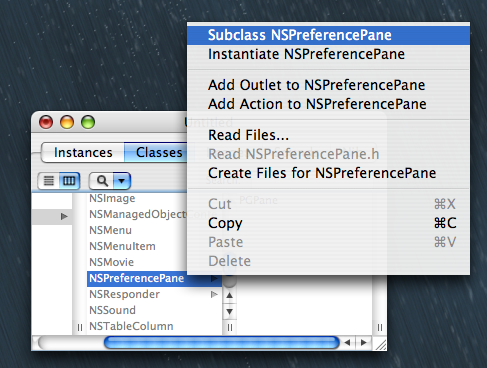Screen dimensions: 487x368
Task: Click the blue horizontal scrollbar thumb
Action: tap(221, 343)
